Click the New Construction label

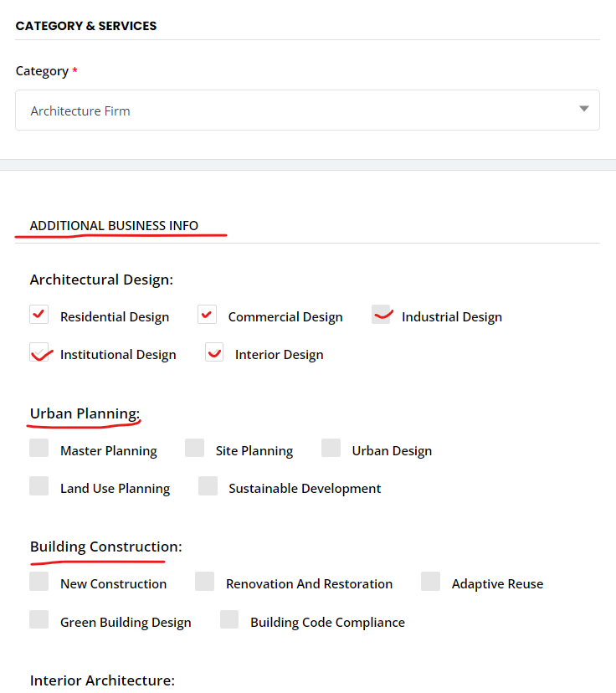(x=113, y=584)
